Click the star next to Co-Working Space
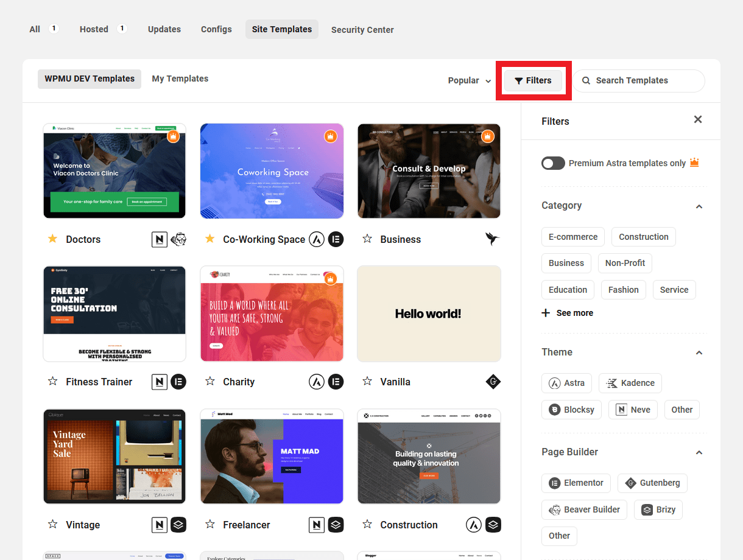The width and height of the screenshot is (743, 560). click(210, 239)
